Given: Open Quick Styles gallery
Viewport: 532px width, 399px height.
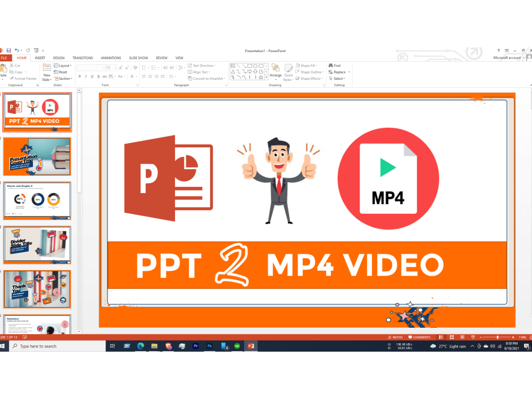Looking at the screenshot, I should pos(288,72).
